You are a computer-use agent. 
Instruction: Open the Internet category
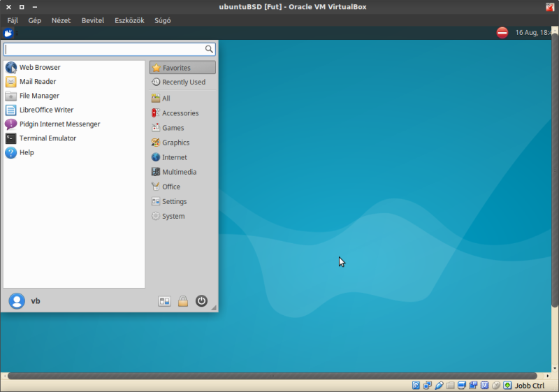tap(182, 157)
